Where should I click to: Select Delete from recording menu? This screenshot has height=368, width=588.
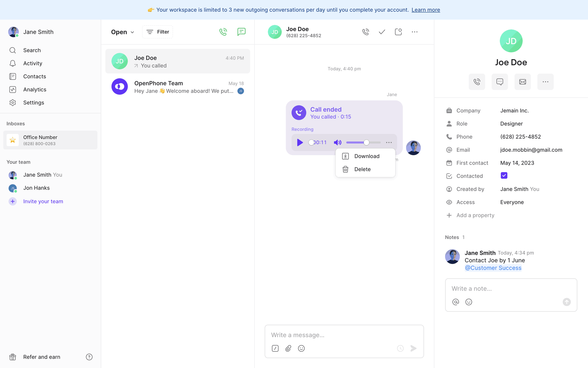point(365,169)
